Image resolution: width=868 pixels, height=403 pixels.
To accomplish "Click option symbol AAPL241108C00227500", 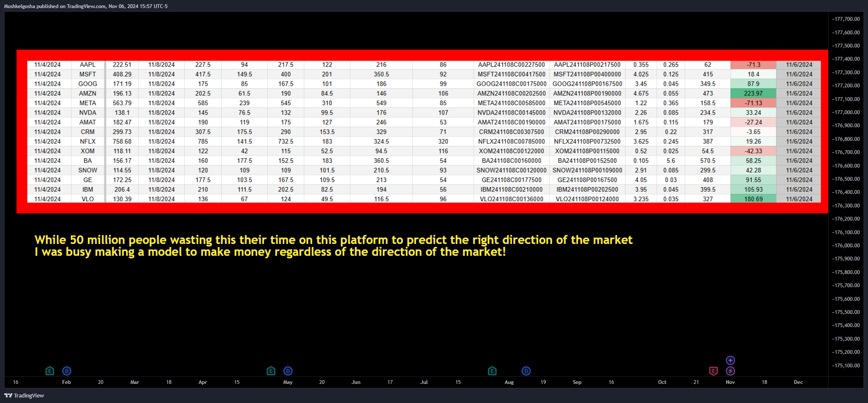I will tap(512, 64).
